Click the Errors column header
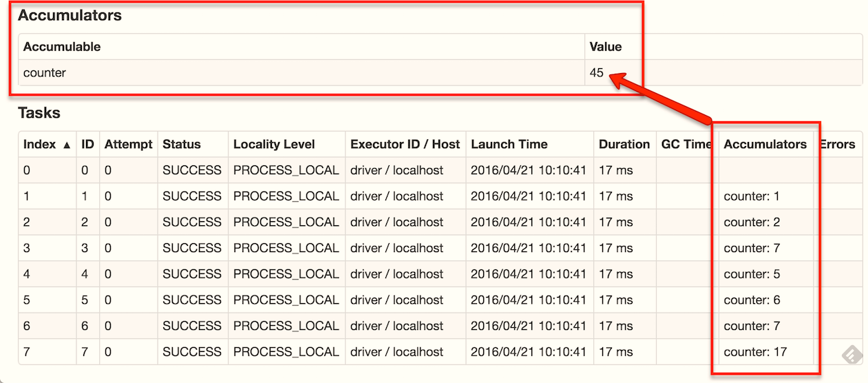The height and width of the screenshot is (383, 868). click(x=837, y=144)
